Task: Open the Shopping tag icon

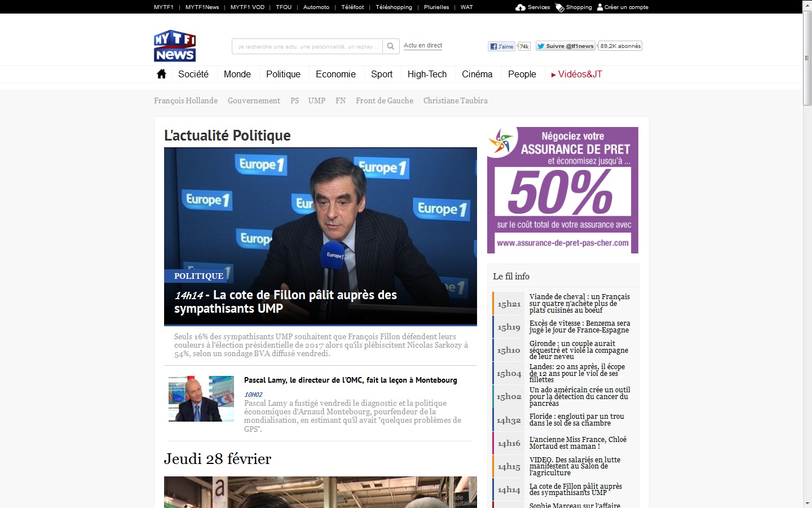Action: tap(560, 7)
